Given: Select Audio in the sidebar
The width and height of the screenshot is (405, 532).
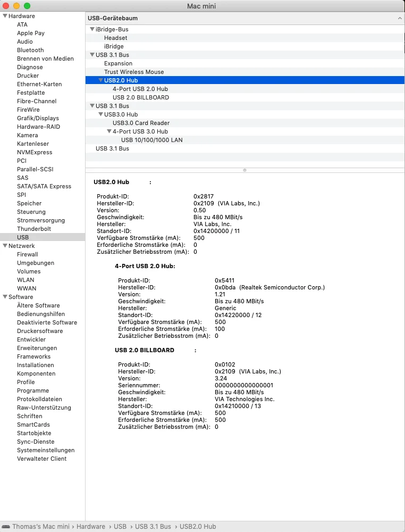Looking at the screenshot, I should coord(25,41).
